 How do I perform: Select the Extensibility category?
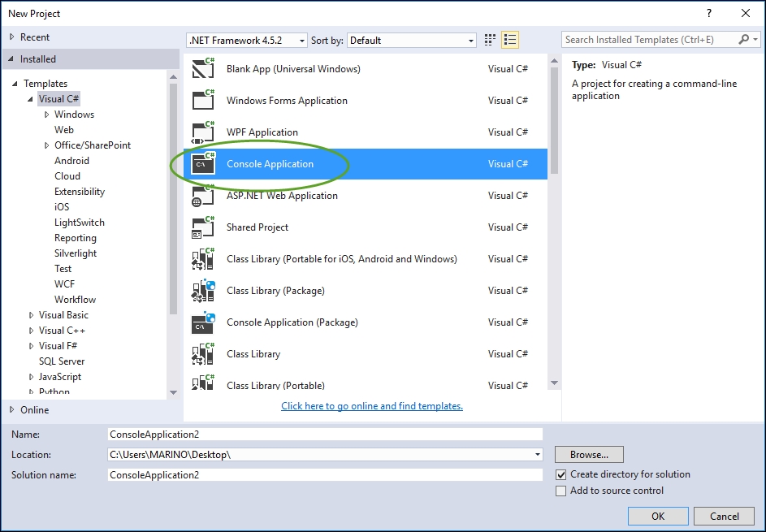(80, 192)
